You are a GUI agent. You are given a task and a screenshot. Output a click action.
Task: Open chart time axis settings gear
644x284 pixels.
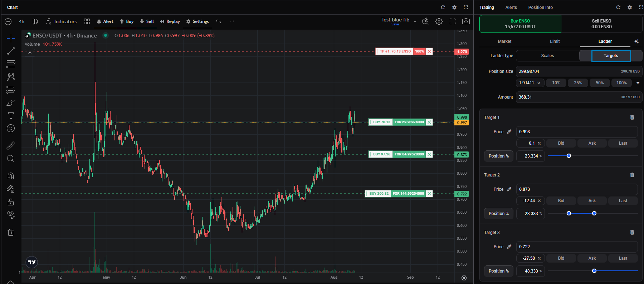pos(464,278)
